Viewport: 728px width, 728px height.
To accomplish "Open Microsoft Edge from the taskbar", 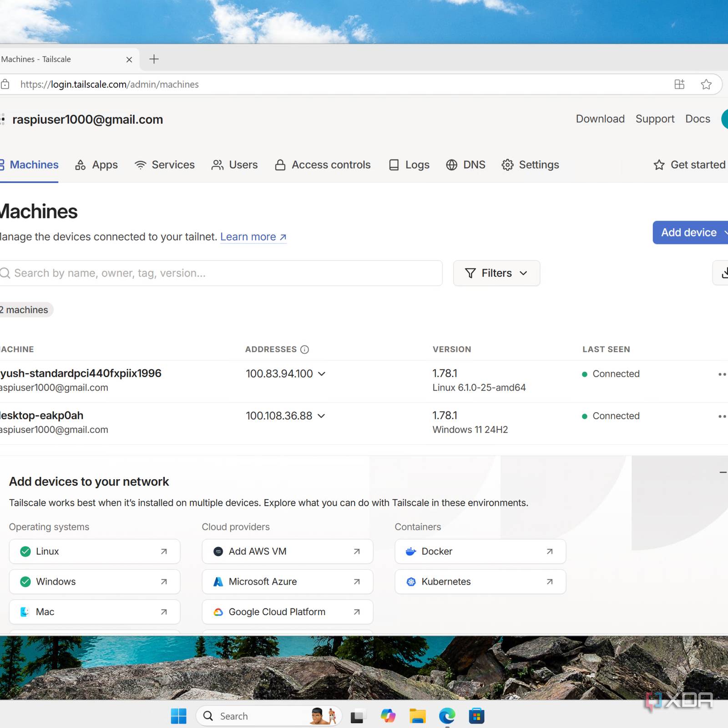I will click(447, 716).
